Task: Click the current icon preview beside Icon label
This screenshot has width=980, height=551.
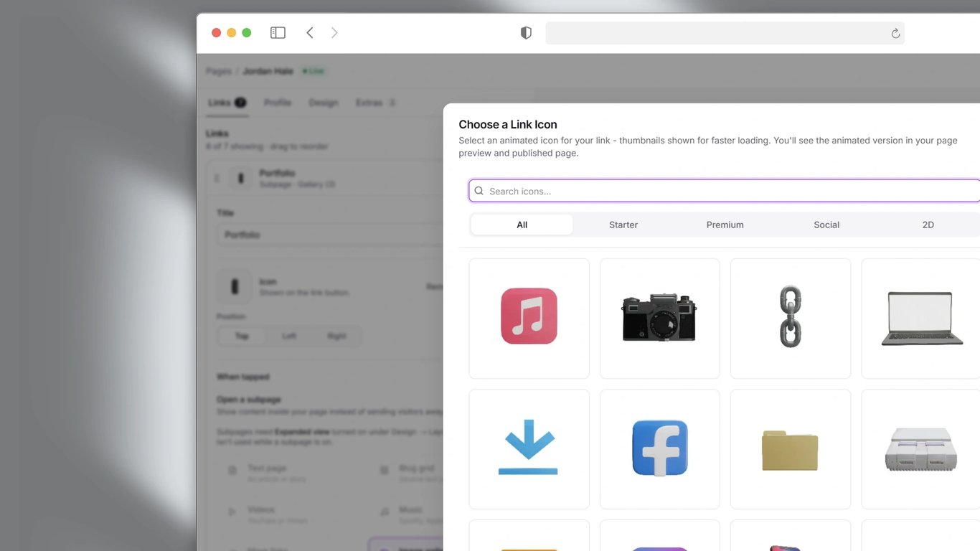Action: pyautogui.click(x=234, y=287)
